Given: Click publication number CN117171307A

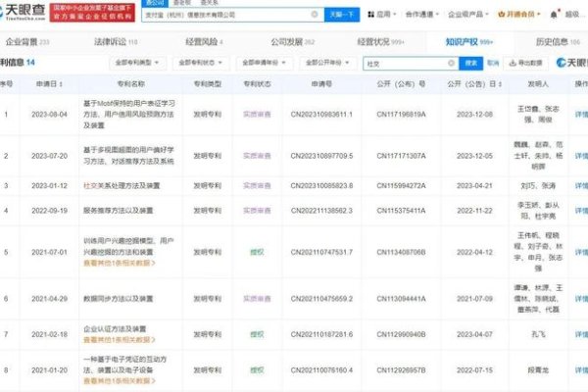Looking at the screenshot, I should tap(401, 155).
